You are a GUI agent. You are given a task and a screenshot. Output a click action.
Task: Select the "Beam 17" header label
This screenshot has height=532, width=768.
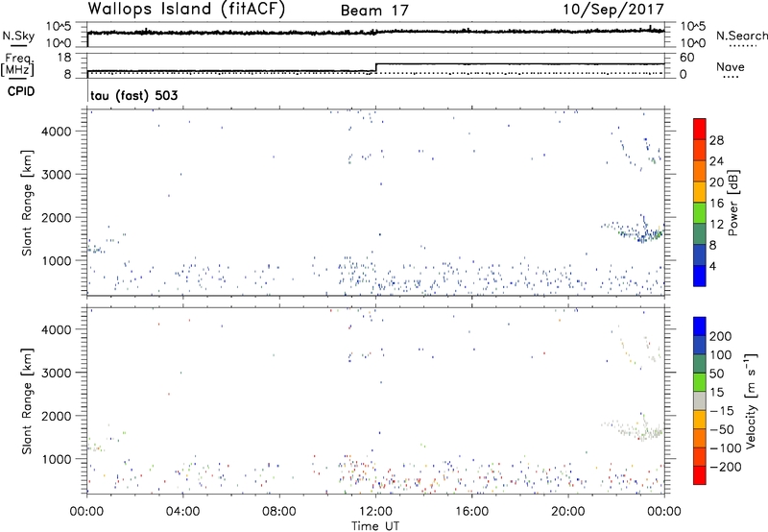pyautogui.click(x=374, y=11)
